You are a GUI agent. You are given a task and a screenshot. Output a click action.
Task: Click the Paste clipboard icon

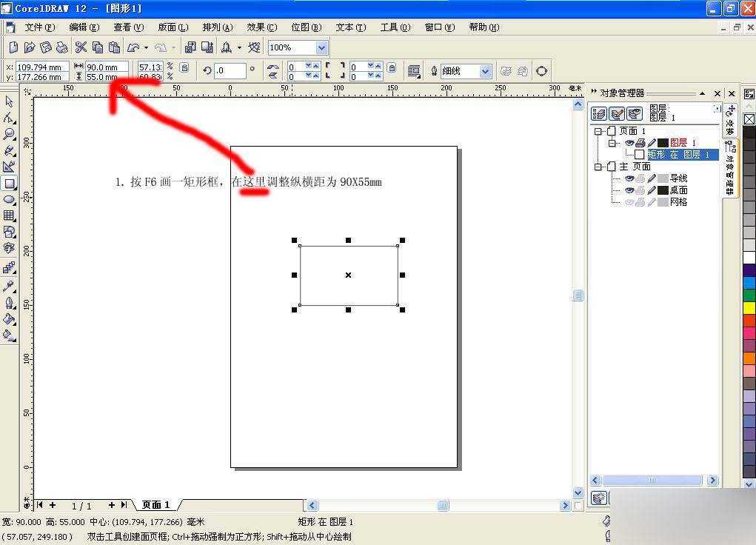[114, 47]
